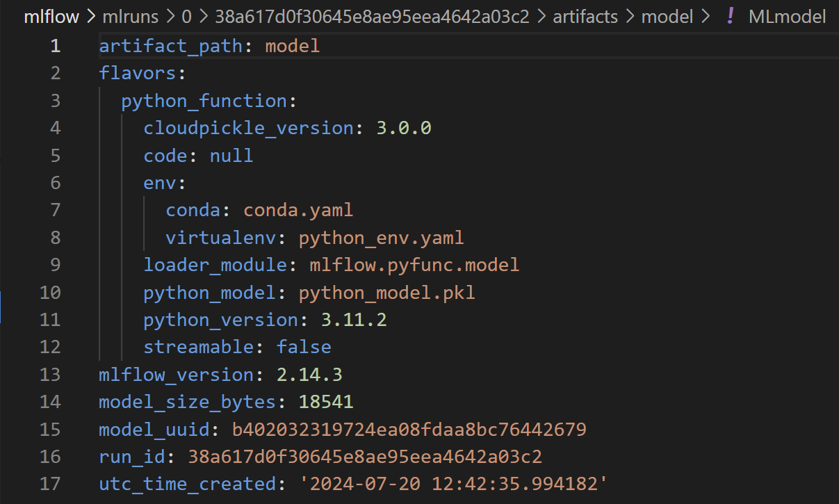
Task: Select line number 13 in the gutter
Action: 50,375
